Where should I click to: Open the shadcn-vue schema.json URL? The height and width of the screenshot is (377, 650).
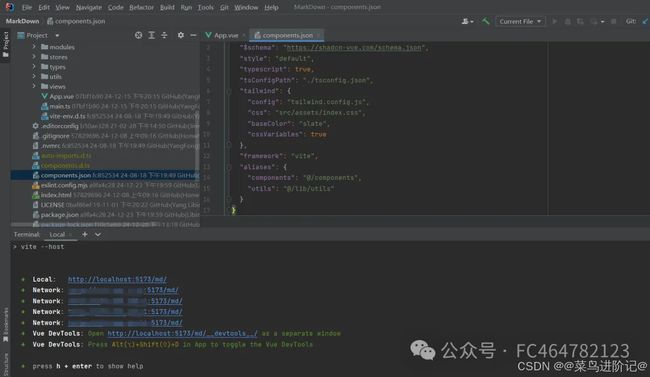click(354, 48)
